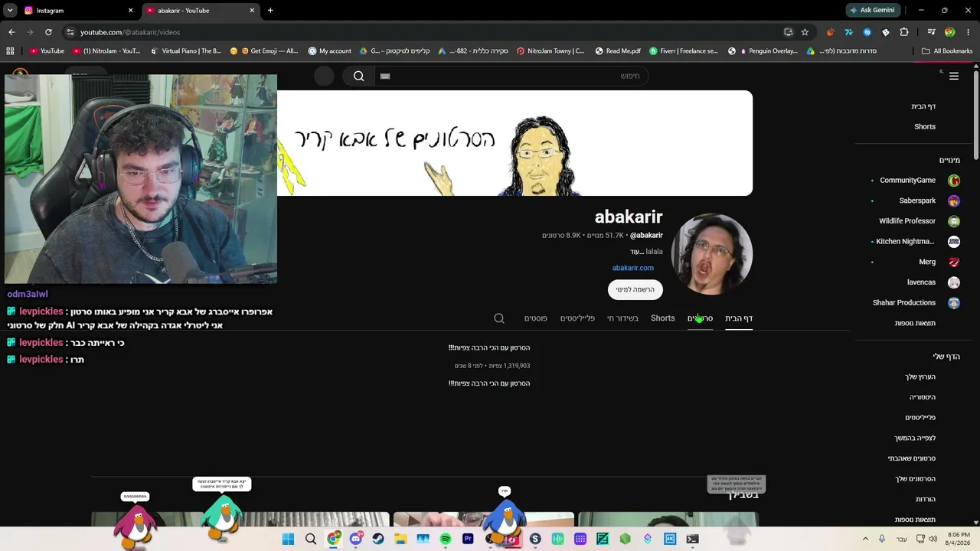Open system volume control in tray

(933, 539)
